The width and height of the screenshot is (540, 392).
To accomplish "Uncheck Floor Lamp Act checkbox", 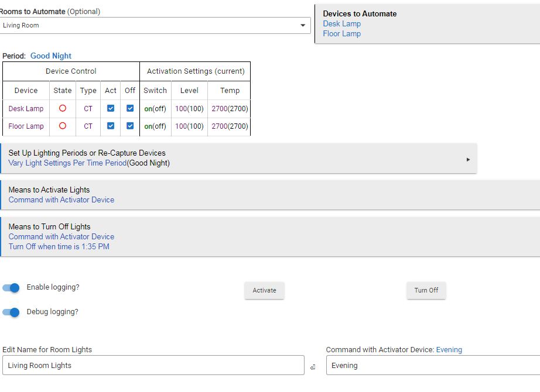I will click(x=111, y=126).
